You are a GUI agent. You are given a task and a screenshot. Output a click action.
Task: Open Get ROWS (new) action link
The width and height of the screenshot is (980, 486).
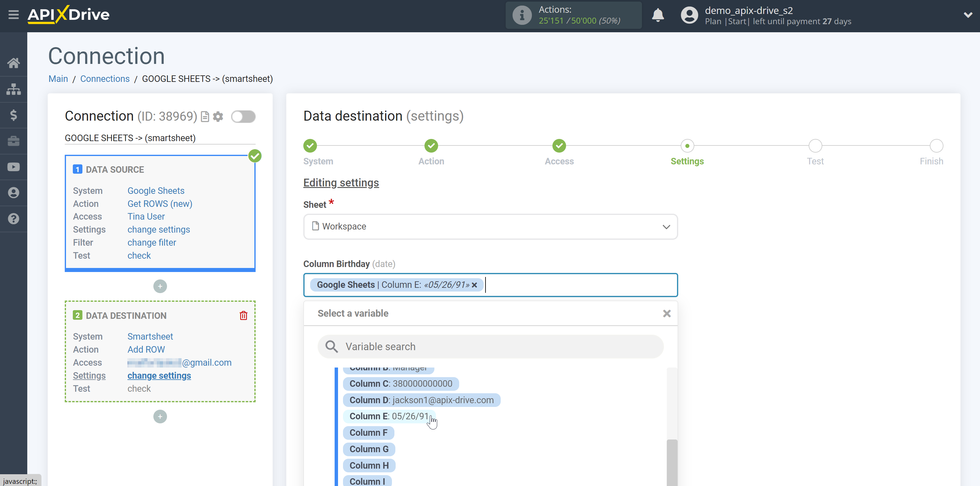(160, 204)
